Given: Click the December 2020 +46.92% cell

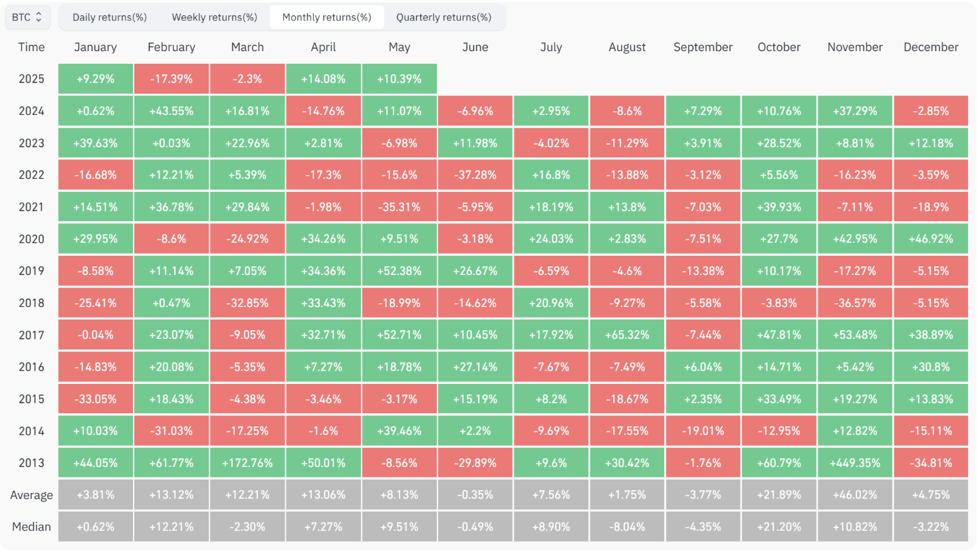Looking at the screenshot, I should (931, 239).
